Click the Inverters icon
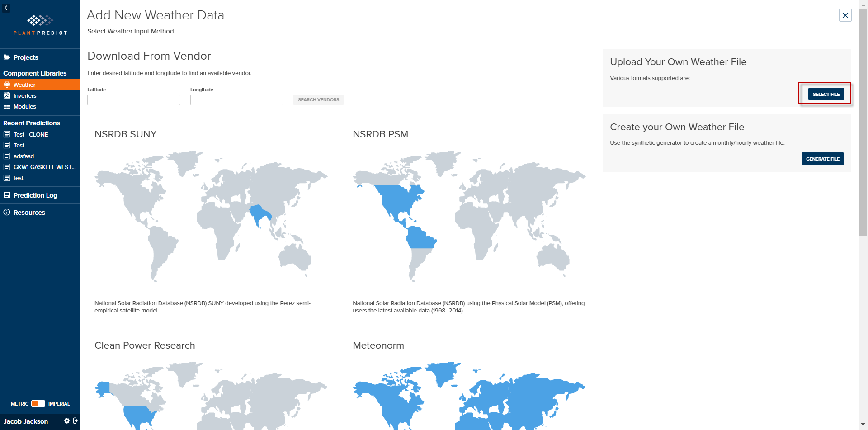Viewport: 868px width, 430px height. point(7,95)
